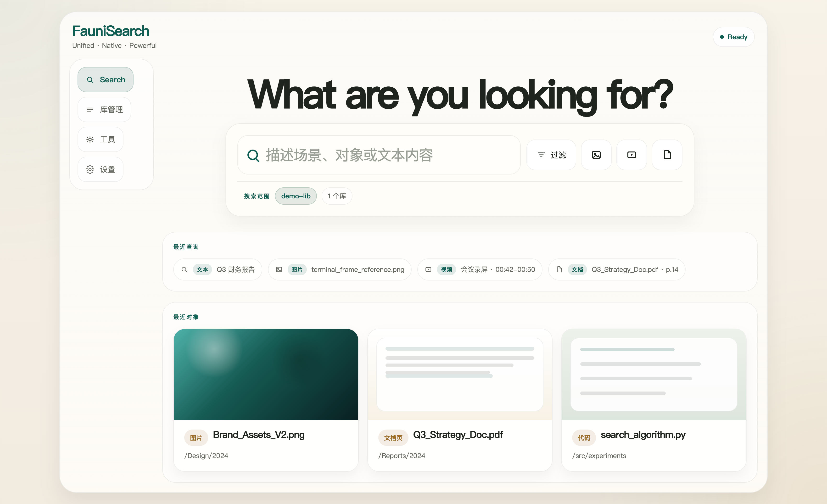Click the 视频 tag in the recent queries
This screenshot has height=504, width=827.
[446, 269]
